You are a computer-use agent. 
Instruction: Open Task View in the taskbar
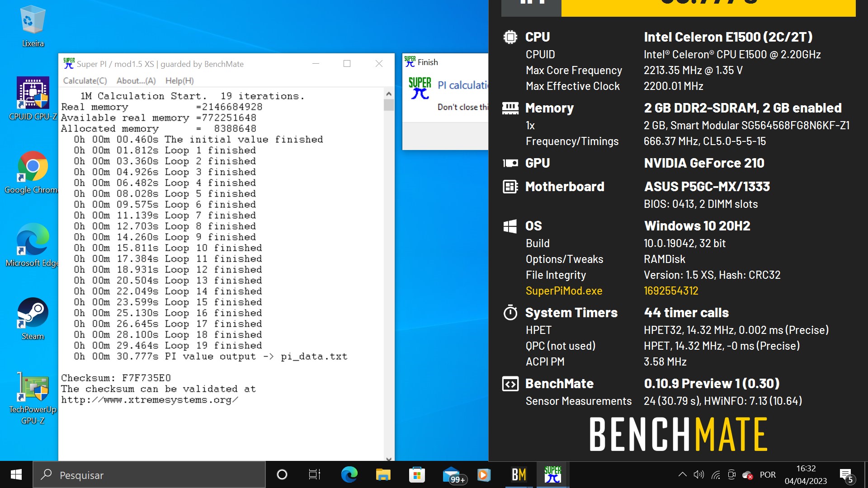pos(314,474)
